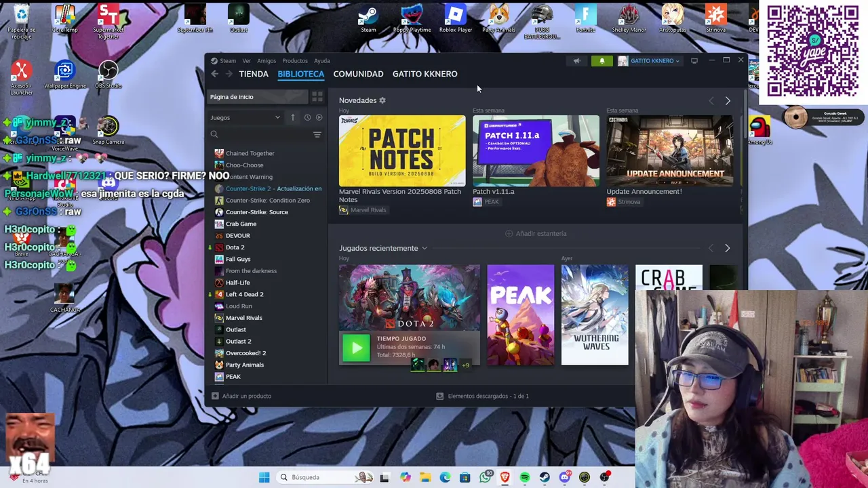The width and height of the screenshot is (868, 488).
Task: Select Chained Together in game list
Action: click(250, 153)
